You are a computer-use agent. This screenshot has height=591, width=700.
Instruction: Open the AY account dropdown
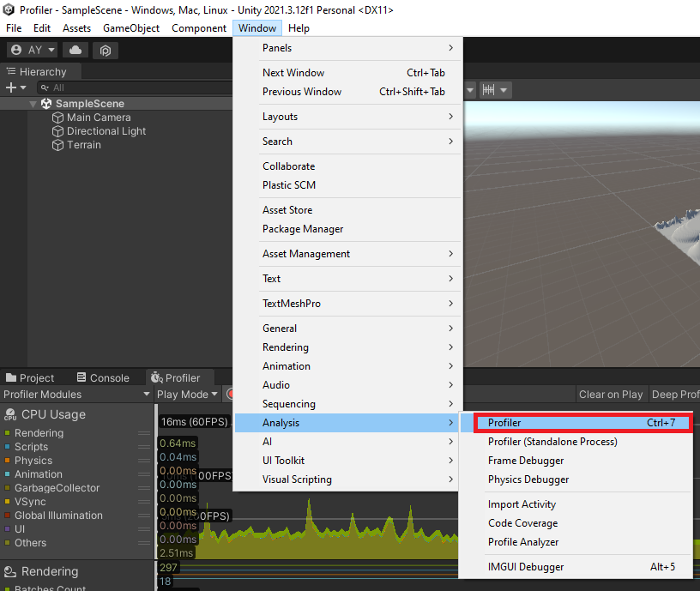click(x=33, y=50)
